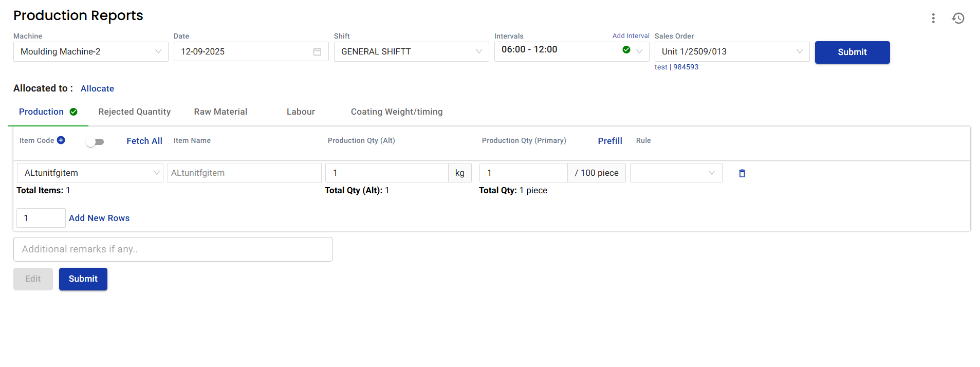This screenshot has width=980, height=367.
Task: Click the plus icon beside Item Code
Action: (61, 140)
